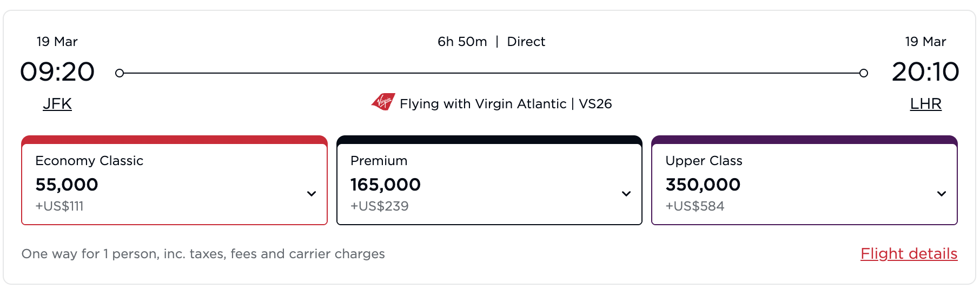The image size is (980, 288).
Task: Click the Virgin Atlantic logo icon
Action: click(x=383, y=102)
